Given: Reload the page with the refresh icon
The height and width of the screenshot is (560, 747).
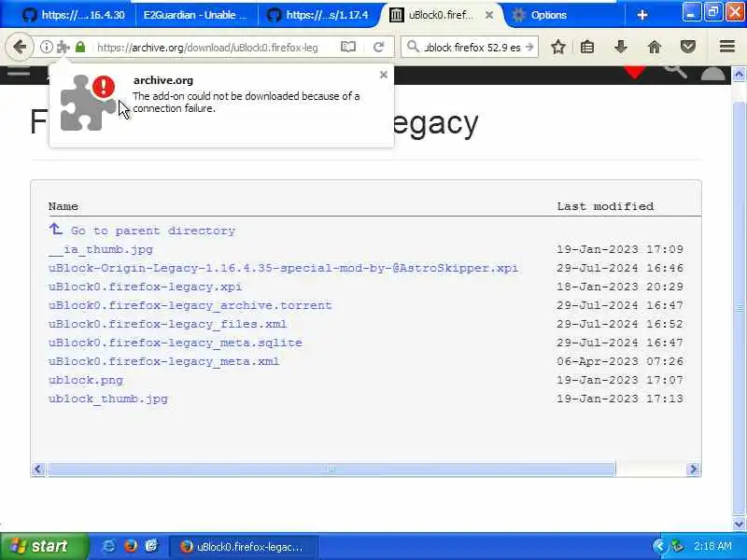Looking at the screenshot, I should click(379, 47).
